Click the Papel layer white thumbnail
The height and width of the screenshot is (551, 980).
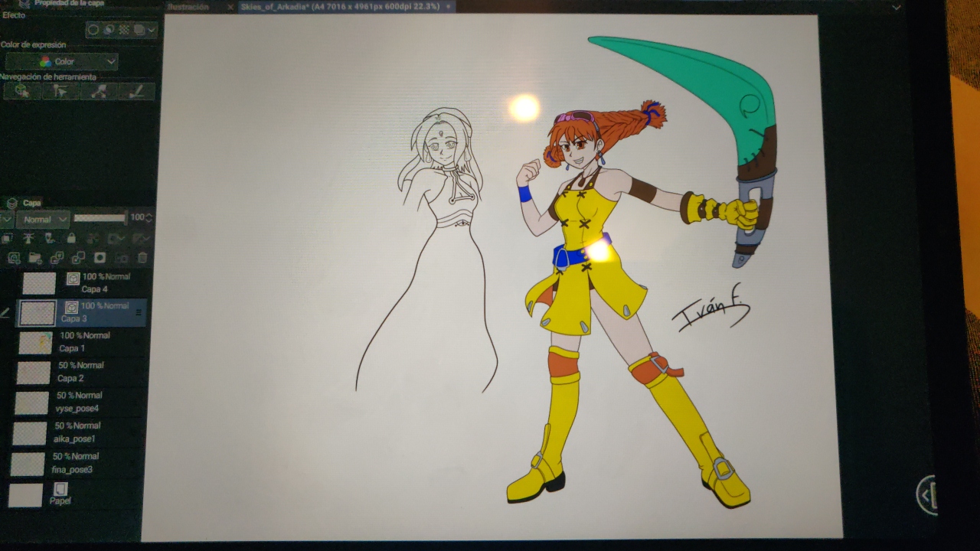(x=25, y=494)
